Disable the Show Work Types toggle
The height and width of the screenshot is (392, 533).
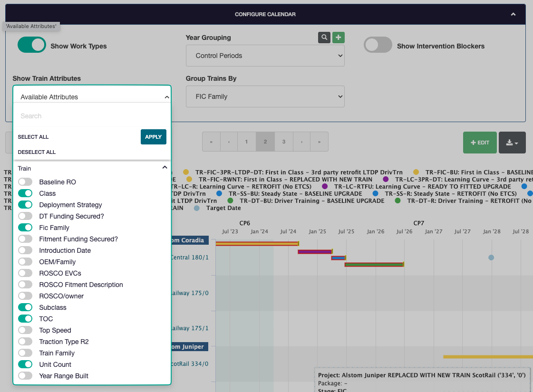click(31, 46)
